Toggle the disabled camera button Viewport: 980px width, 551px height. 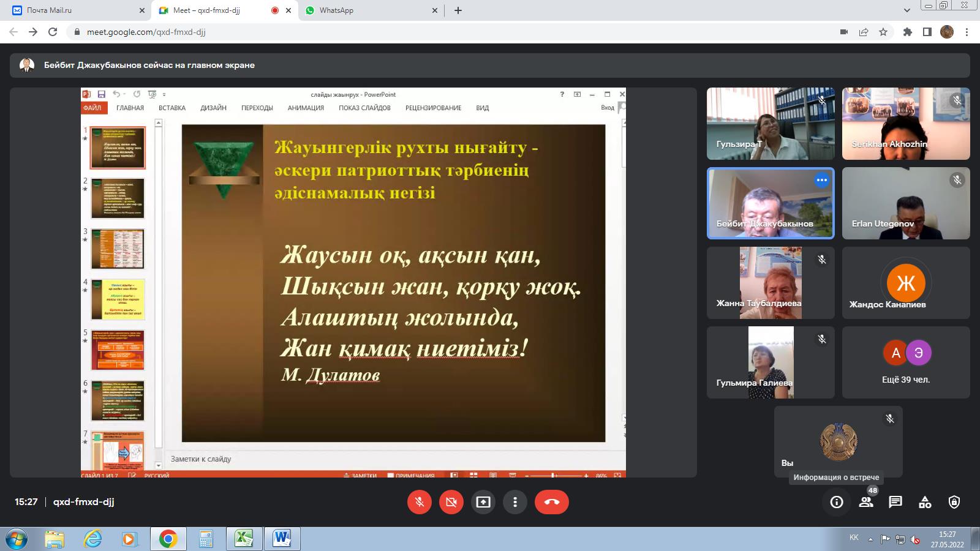click(451, 502)
